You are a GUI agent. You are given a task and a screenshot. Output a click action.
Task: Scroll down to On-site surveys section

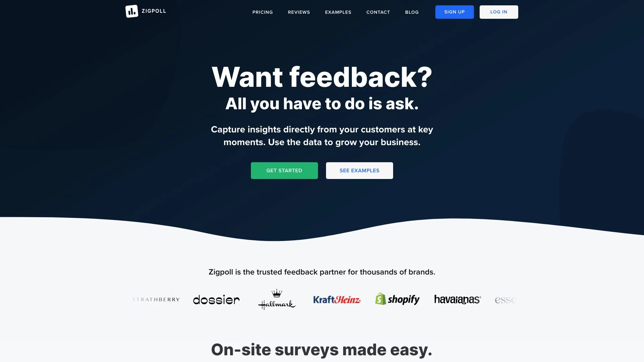(322, 350)
